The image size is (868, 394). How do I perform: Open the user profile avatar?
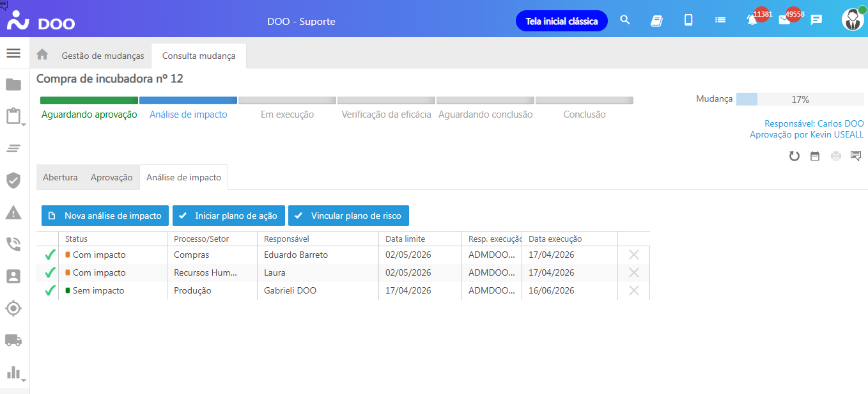coord(853,20)
